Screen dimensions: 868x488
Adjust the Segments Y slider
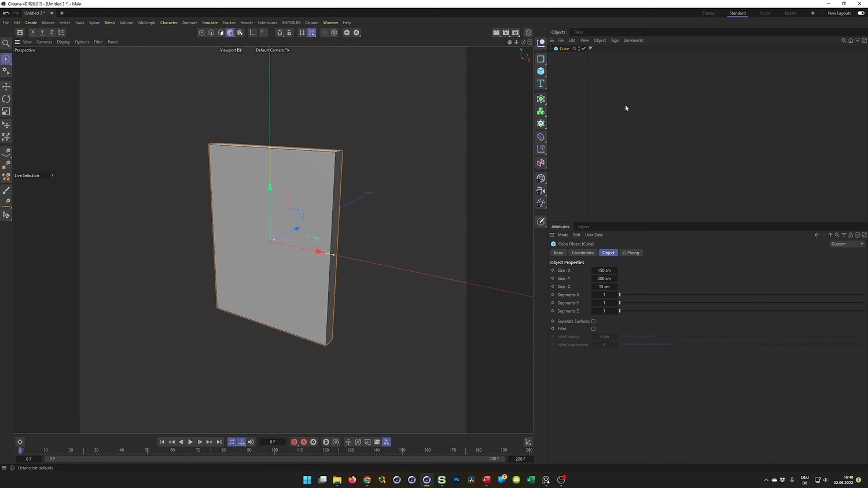pos(742,303)
